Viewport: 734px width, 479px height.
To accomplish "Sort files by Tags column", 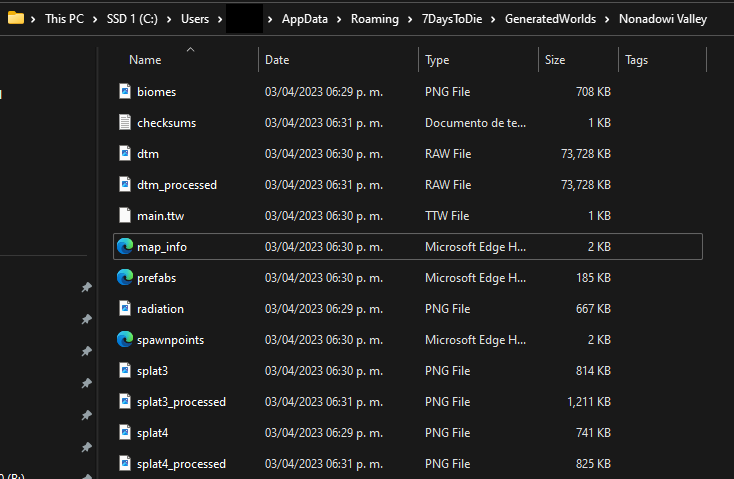I will 636,60.
